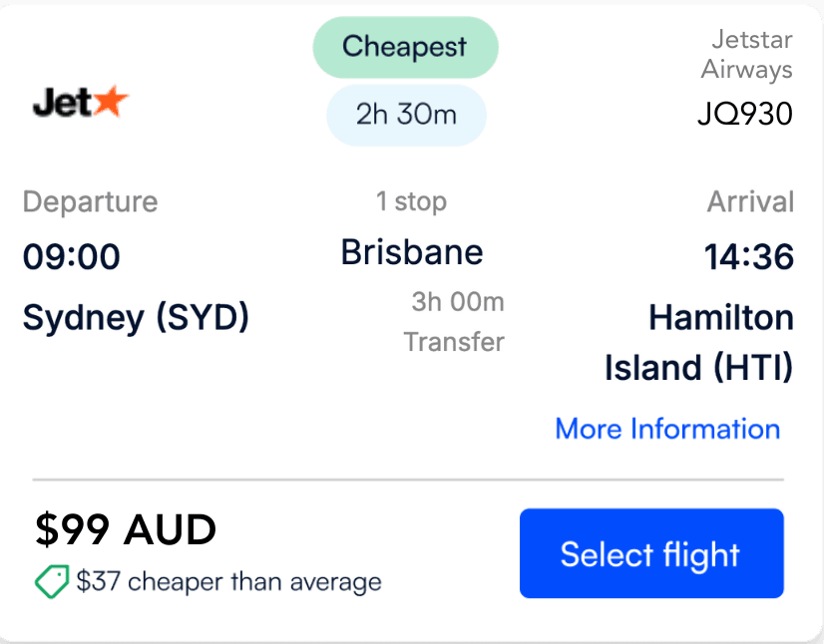Click the 3h 00m Transfer label
The image size is (824, 644).
point(456,321)
